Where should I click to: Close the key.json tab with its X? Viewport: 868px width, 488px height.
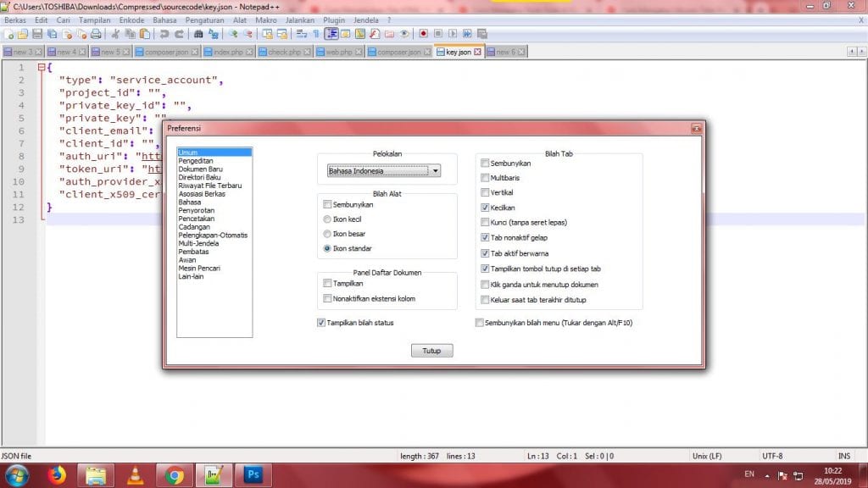point(477,52)
